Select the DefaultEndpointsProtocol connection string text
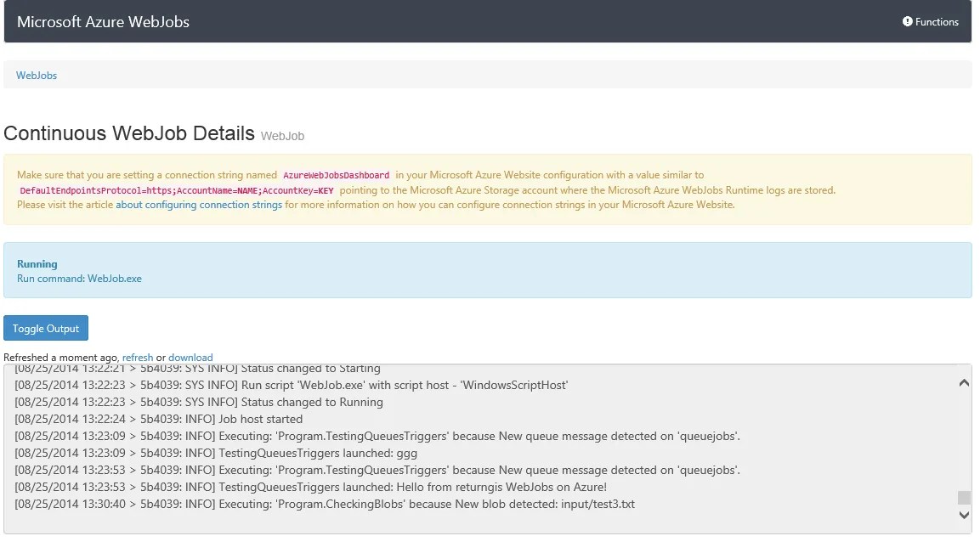The width and height of the screenshot is (980, 553). 177,190
